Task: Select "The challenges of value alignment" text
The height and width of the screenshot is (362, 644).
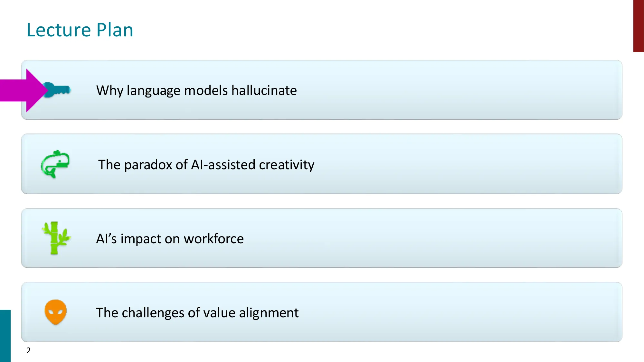Action: pyautogui.click(x=197, y=313)
